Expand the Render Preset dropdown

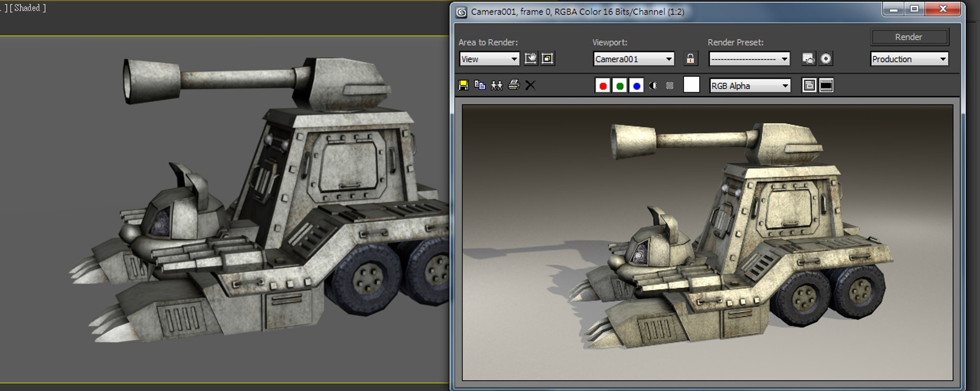(x=749, y=59)
